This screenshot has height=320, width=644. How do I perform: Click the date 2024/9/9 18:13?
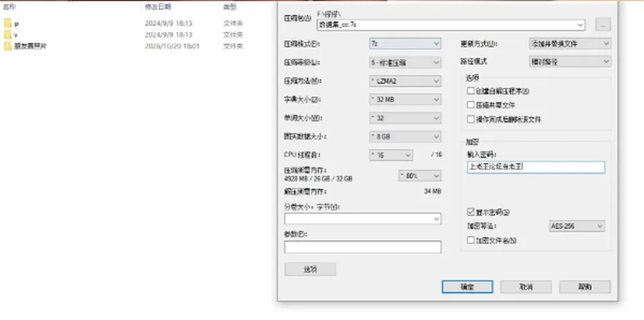[x=168, y=35]
